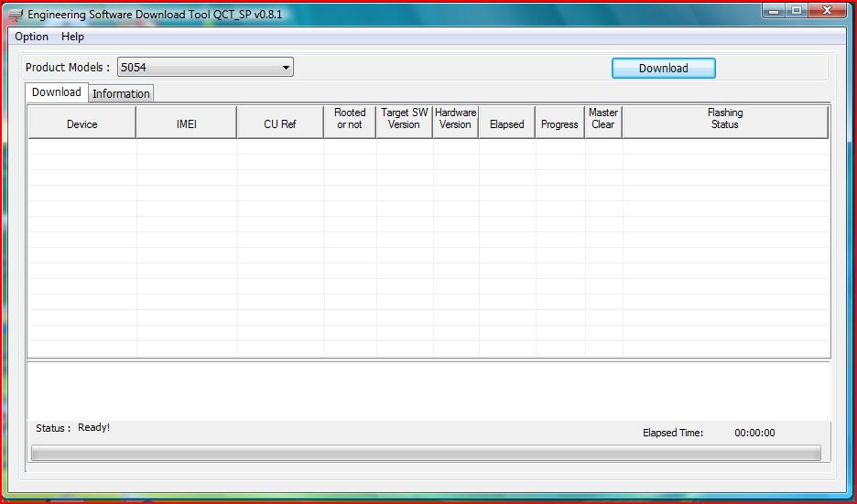Select the Download tab

56,91
